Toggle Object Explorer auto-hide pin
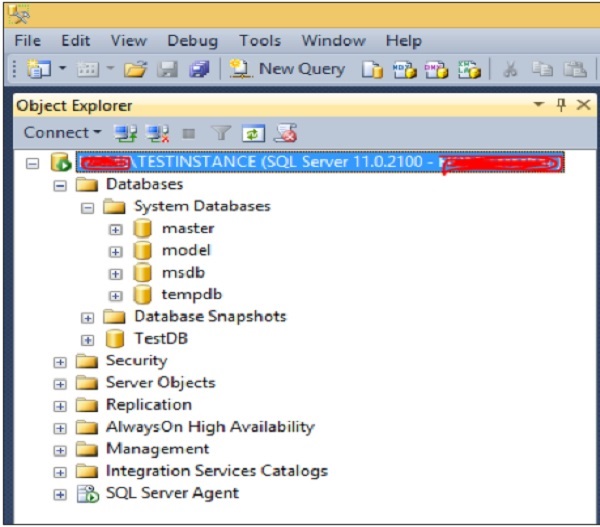The height and width of the screenshot is (527, 600). tap(561, 105)
